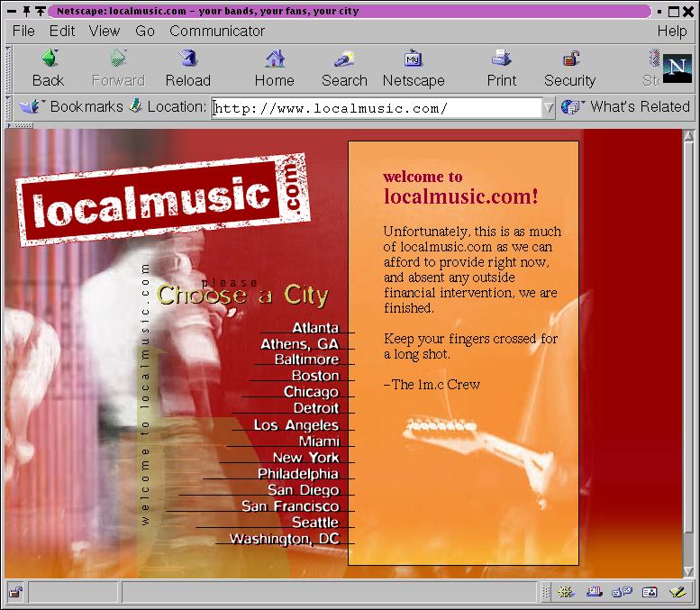
Task: Open Address Book component icon
Action: [650, 592]
